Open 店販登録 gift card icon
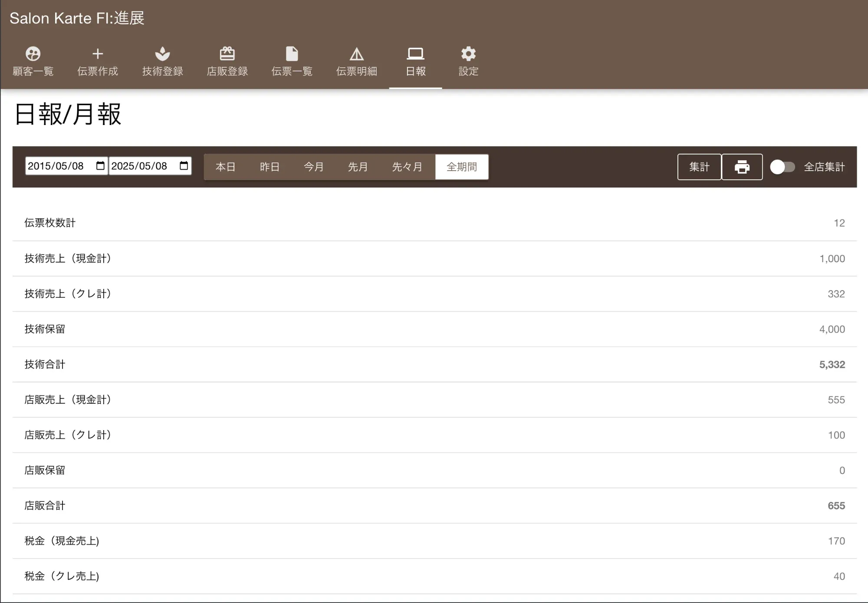Image resolution: width=868 pixels, height=603 pixels. pyautogui.click(x=227, y=54)
